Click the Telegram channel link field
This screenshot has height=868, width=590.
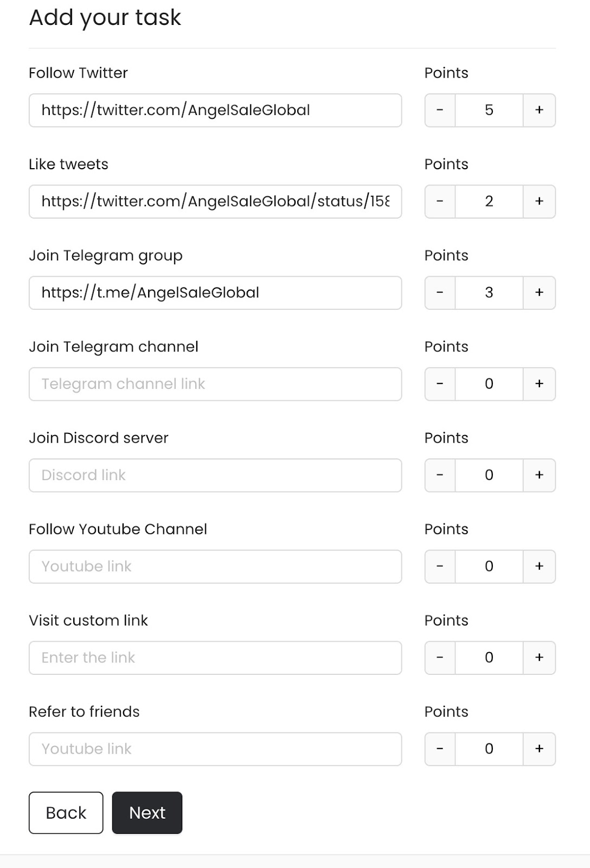(x=215, y=384)
